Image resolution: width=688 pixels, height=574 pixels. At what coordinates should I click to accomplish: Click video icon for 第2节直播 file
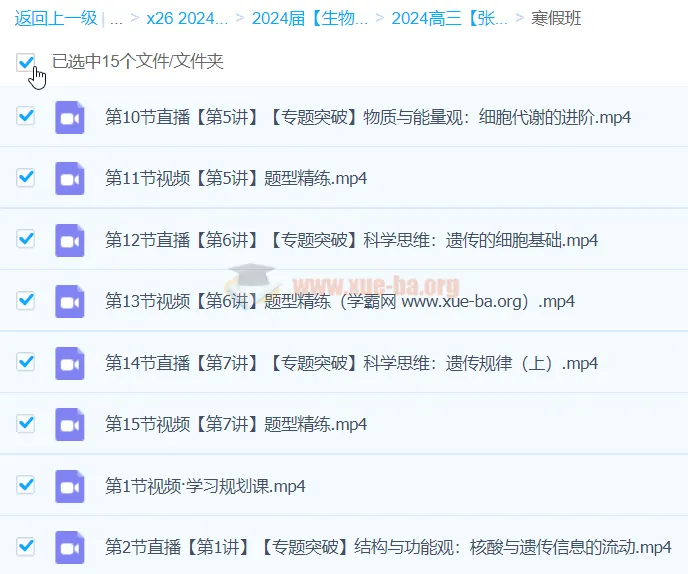(x=69, y=548)
